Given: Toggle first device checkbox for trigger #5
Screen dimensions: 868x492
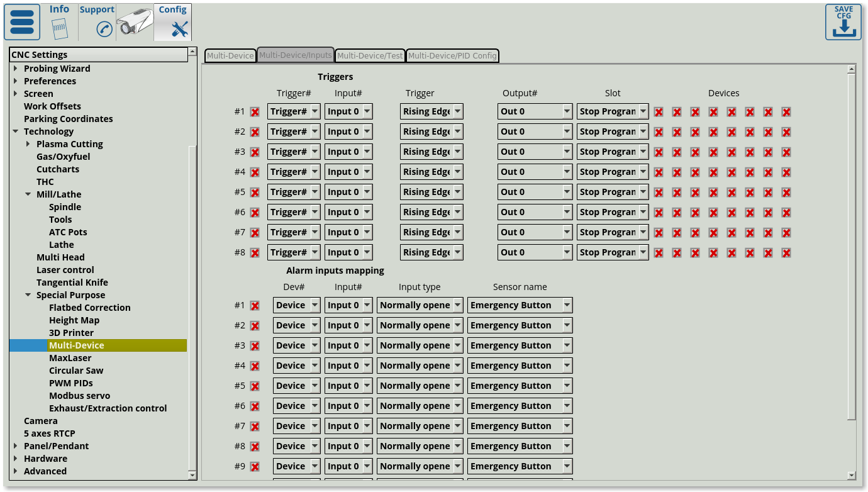Looking at the screenshot, I should pyautogui.click(x=659, y=193).
